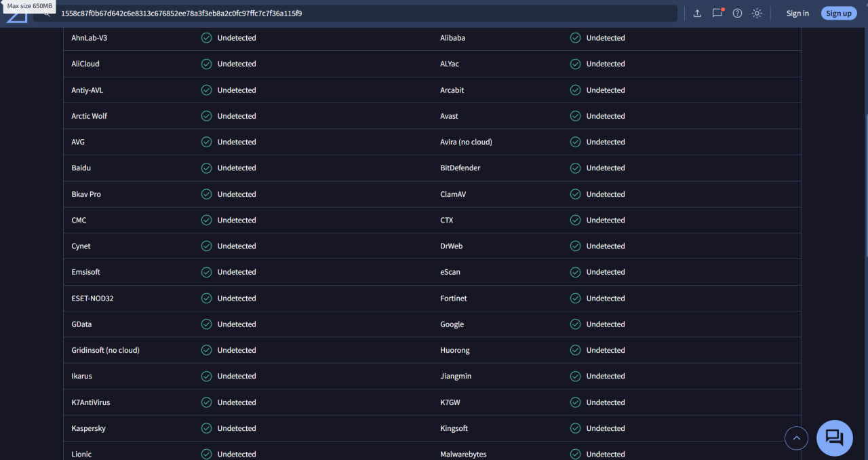Select the Lionic vendor name
Screen dimensions: 868x460
tap(81, 454)
